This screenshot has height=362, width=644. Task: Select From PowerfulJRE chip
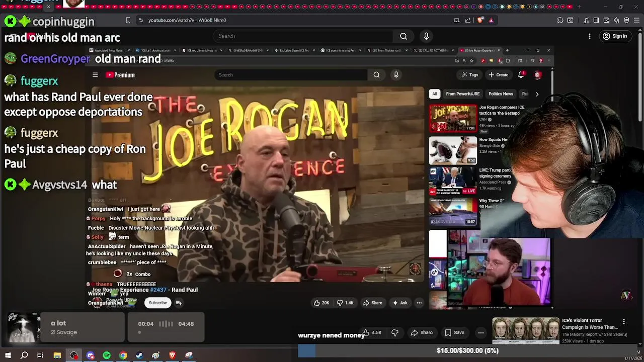click(462, 94)
